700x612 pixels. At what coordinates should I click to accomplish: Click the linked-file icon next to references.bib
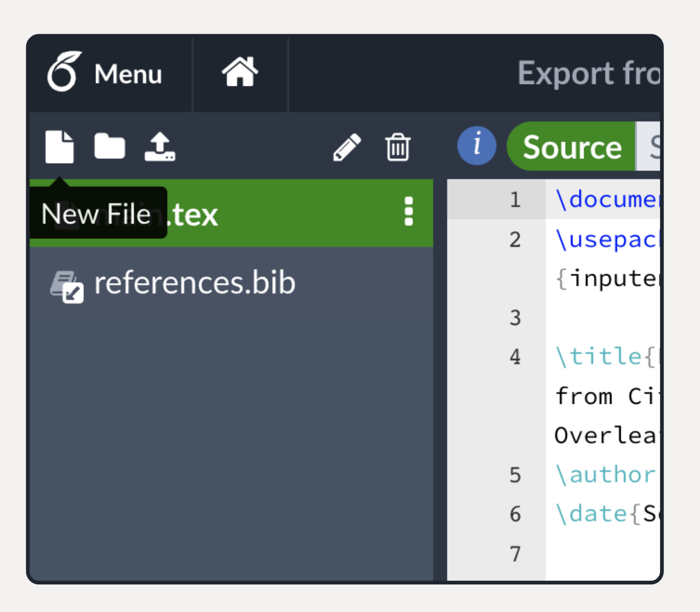67,286
